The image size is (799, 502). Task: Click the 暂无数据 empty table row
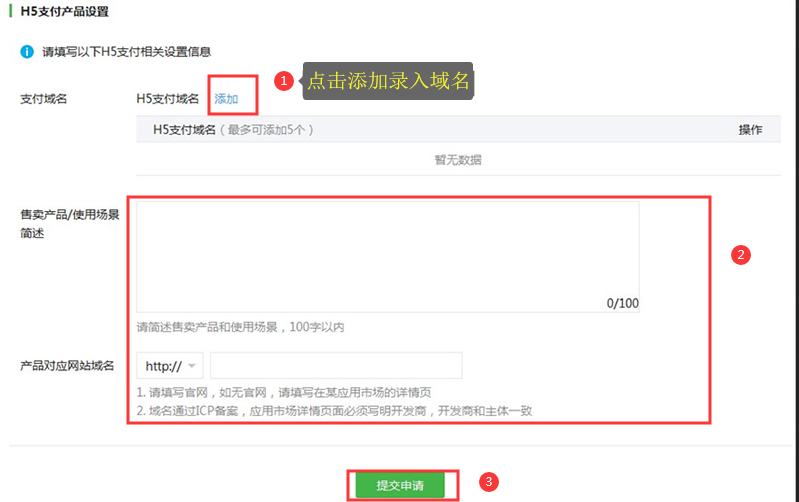click(x=458, y=160)
